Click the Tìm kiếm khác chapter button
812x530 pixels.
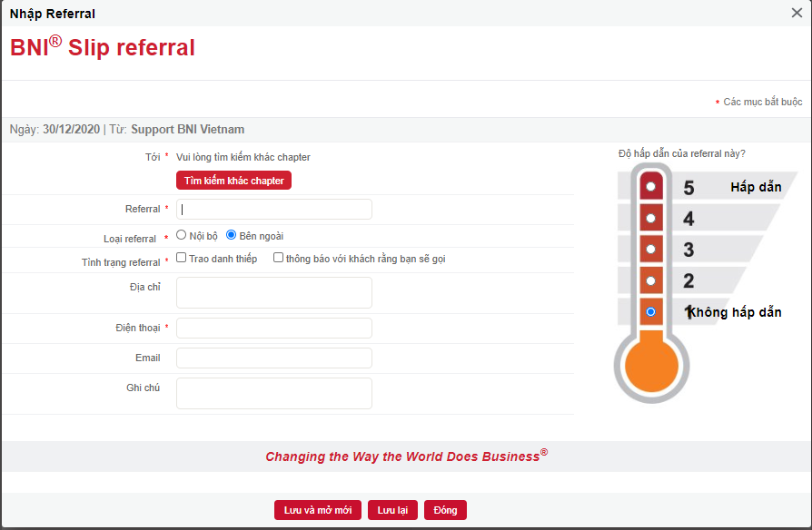[233, 181]
